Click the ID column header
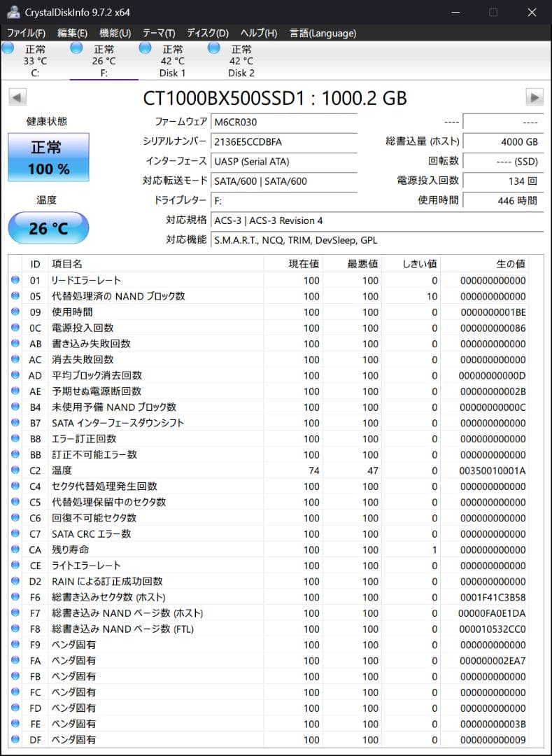Screen dimensions: 552x756 35,264
